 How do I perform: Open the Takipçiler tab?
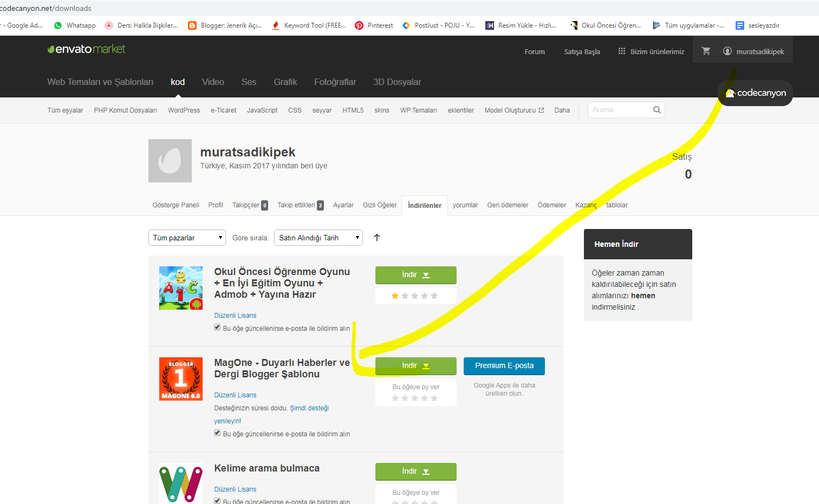(x=250, y=205)
